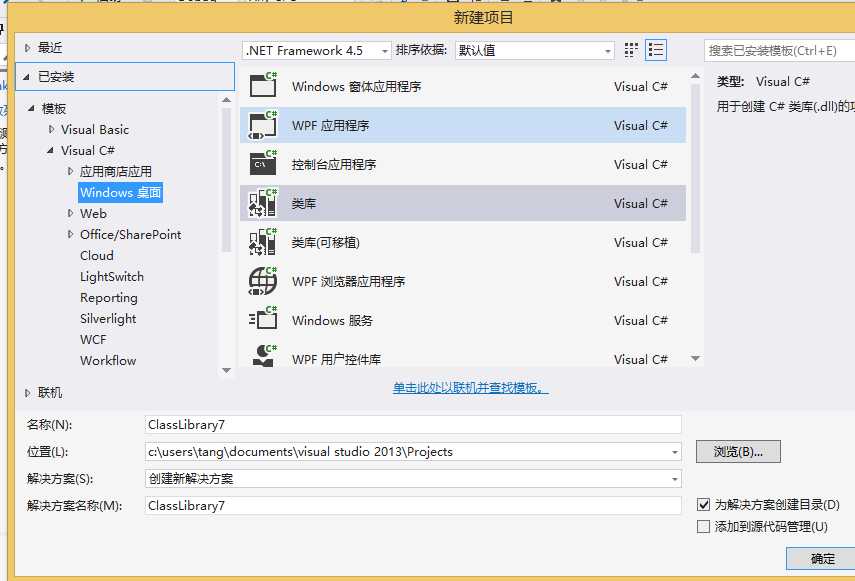855x581 pixels.
Task: Click template list scrollbar down arrow
Action: click(x=695, y=359)
